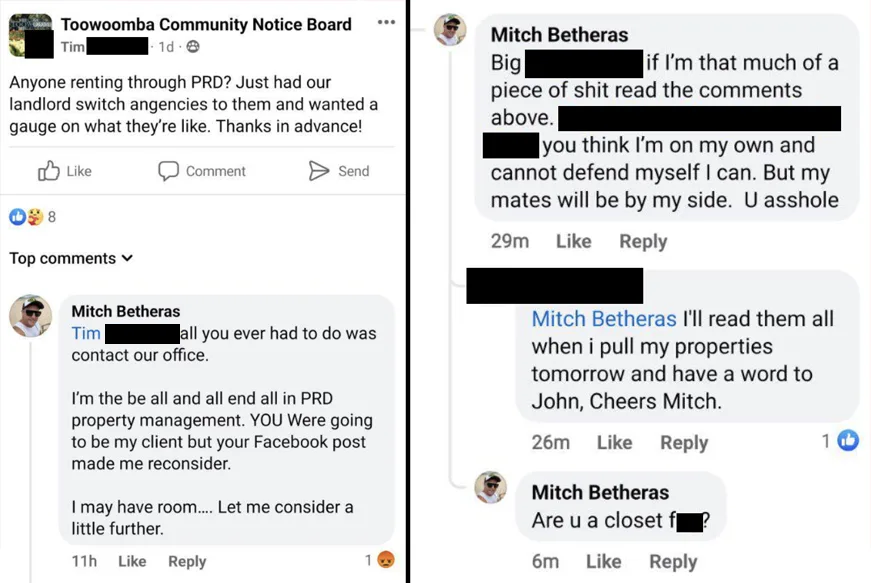Open the group thumbnail next to the post title
The height and width of the screenshot is (583, 871).
click(x=30, y=35)
